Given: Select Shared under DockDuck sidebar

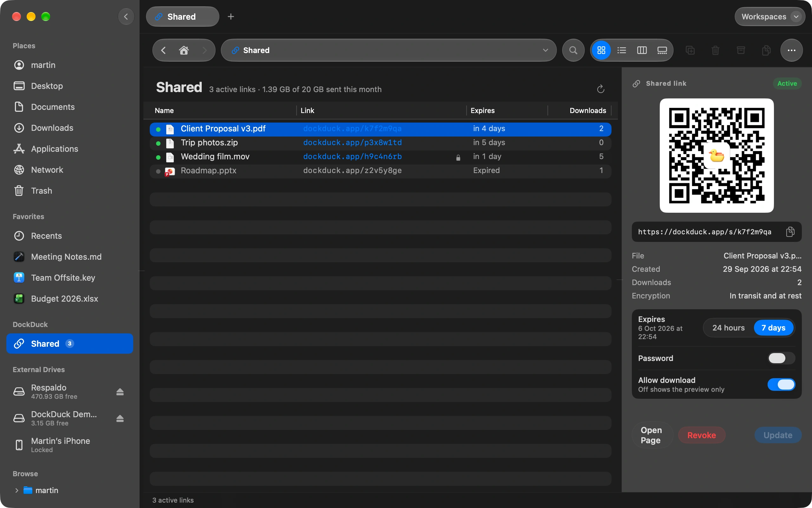Looking at the screenshot, I should (70, 343).
